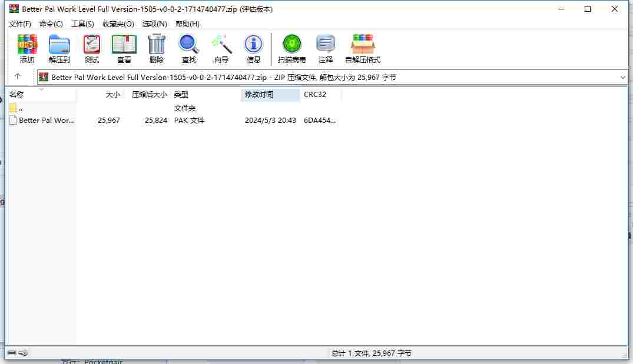Click CRC value 6DA454...
Screen dimensions: 633x364
coord(320,120)
